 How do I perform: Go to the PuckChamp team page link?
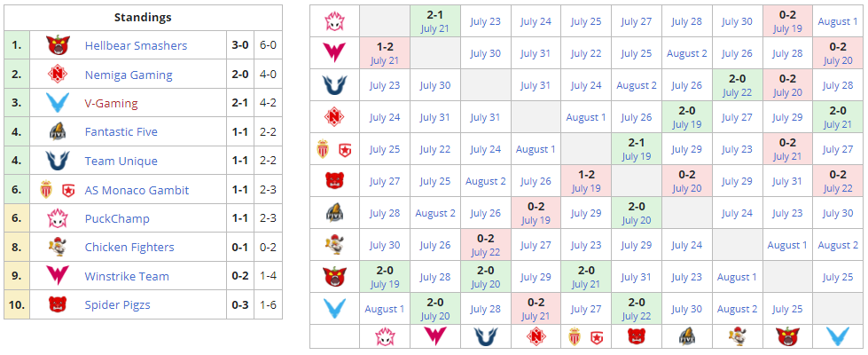[x=117, y=218]
